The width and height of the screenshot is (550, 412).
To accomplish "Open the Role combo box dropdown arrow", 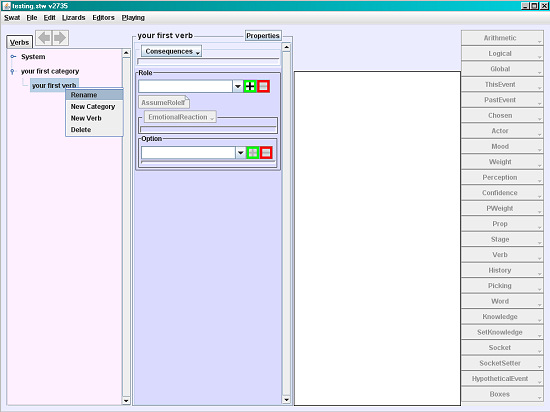I will pos(237,86).
